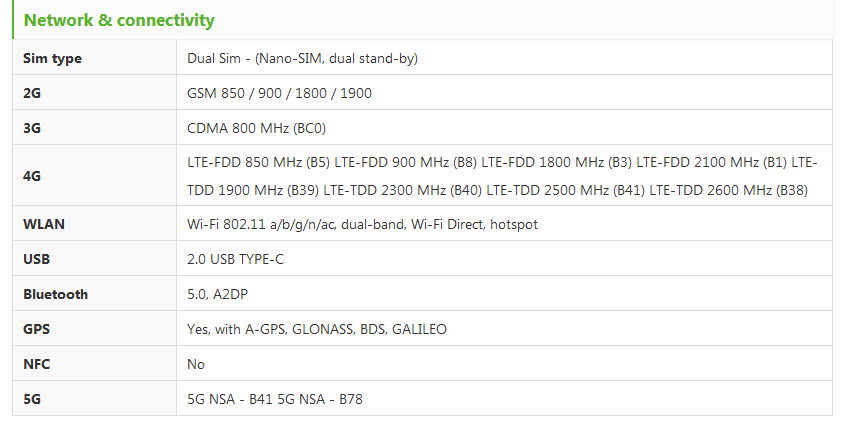Click the LTE-TDD 2600 MHz (B38) text
The width and height of the screenshot is (845, 425).
729,190
